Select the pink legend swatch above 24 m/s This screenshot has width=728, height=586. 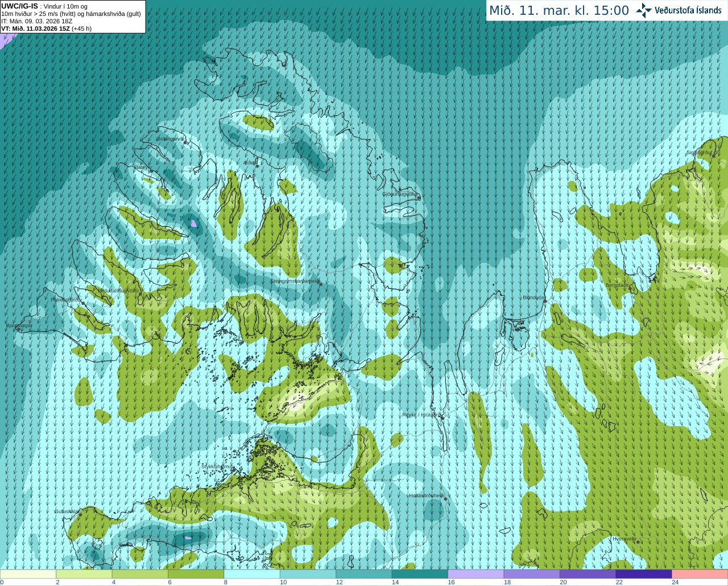click(x=700, y=574)
